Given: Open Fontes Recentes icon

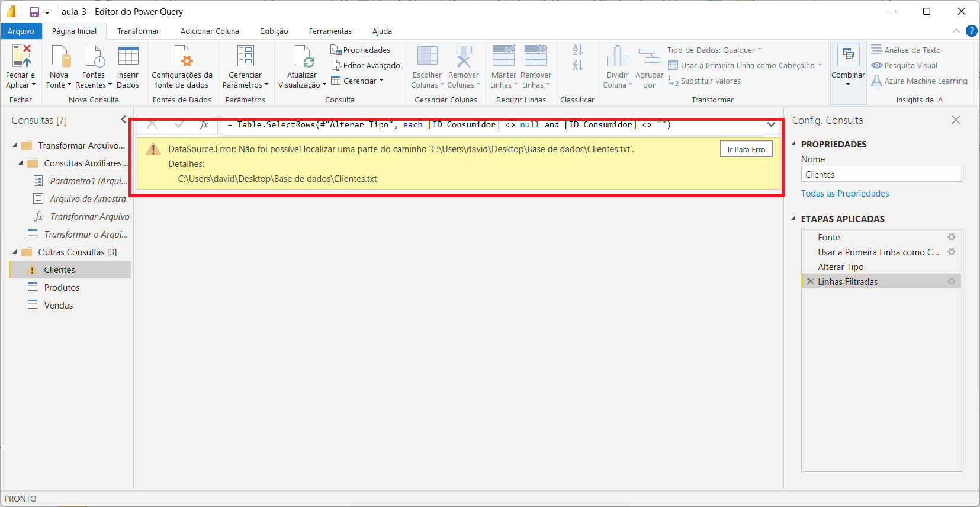Looking at the screenshot, I should pyautogui.click(x=94, y=56).
